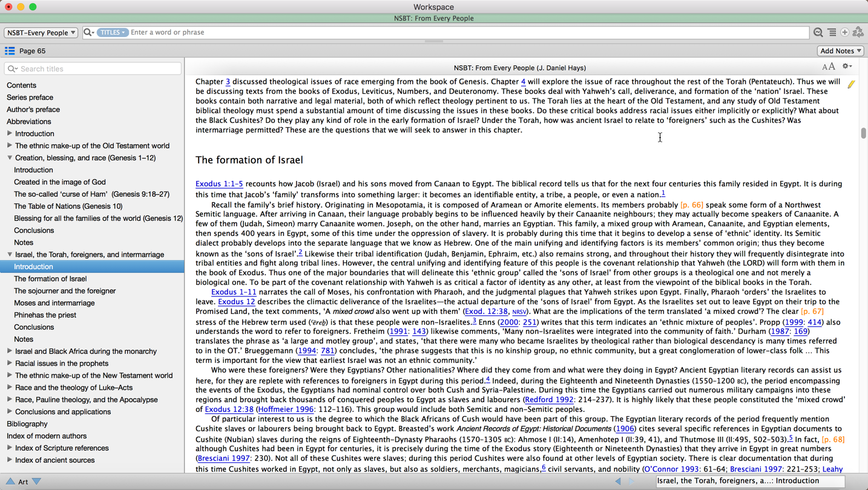Viewport: 868px width, 490px height.
Task: Navigate forward with the right arrow
Action: pos(631,481)
